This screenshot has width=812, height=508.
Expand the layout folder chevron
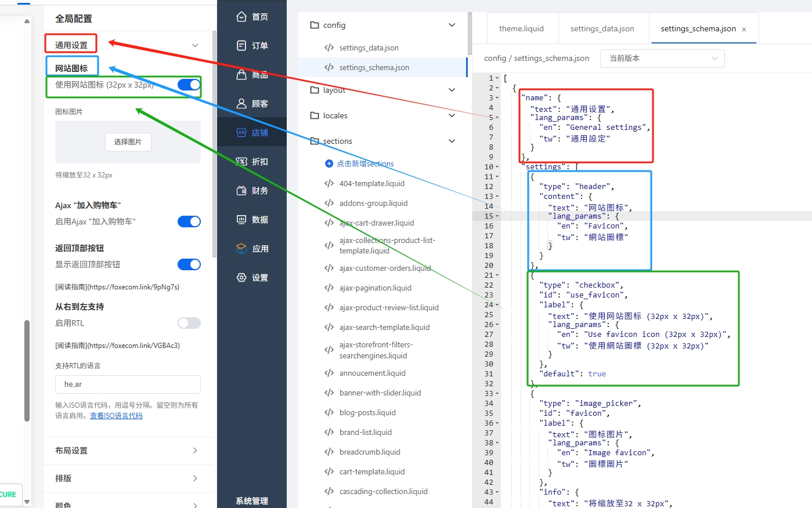[x=452, y=90]
